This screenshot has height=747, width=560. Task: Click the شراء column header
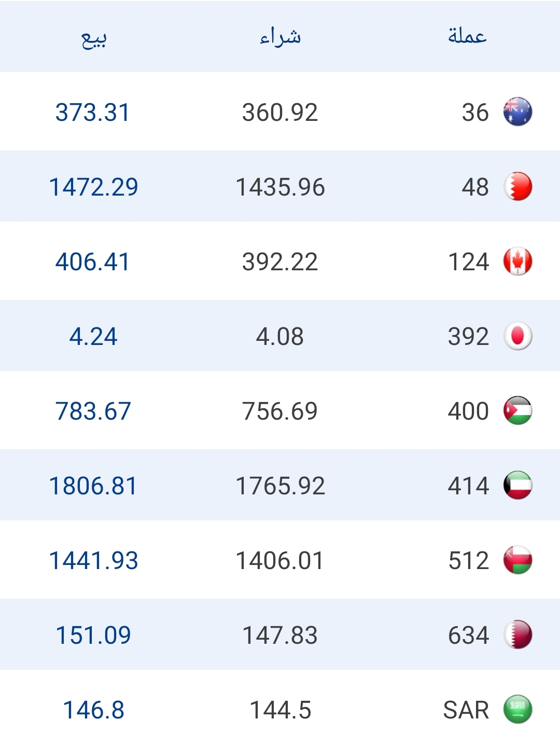[280, 37]
